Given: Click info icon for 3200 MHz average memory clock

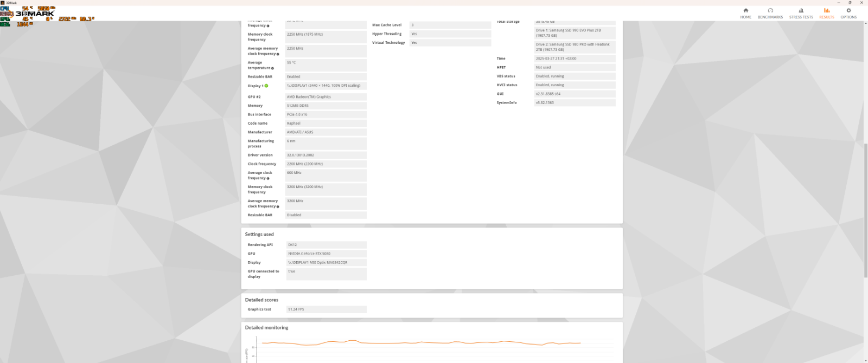Looking at the screenshot, I should pyautogui.click(x=278, y=206).
